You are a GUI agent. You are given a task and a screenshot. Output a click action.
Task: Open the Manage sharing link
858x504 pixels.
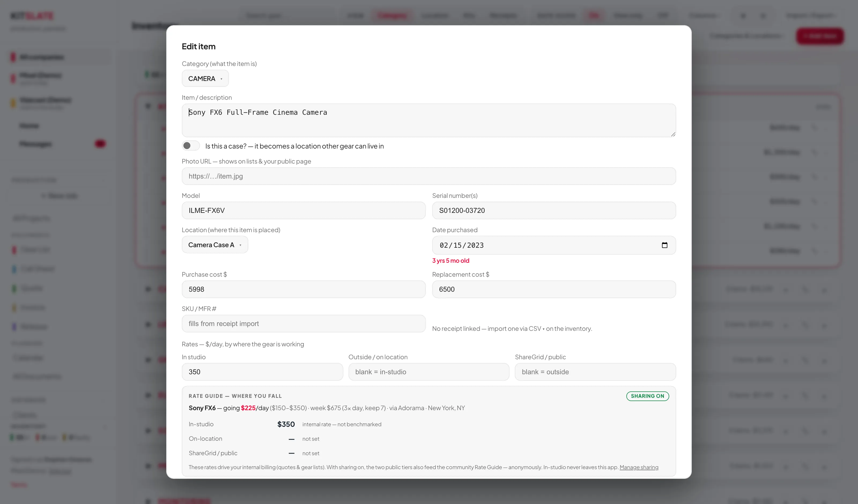point(639,467)
